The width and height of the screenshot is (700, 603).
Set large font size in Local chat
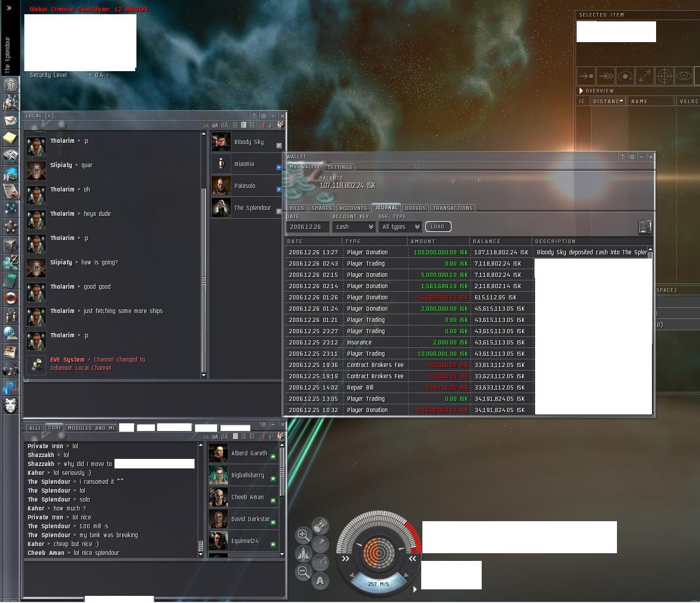(224, 125)
